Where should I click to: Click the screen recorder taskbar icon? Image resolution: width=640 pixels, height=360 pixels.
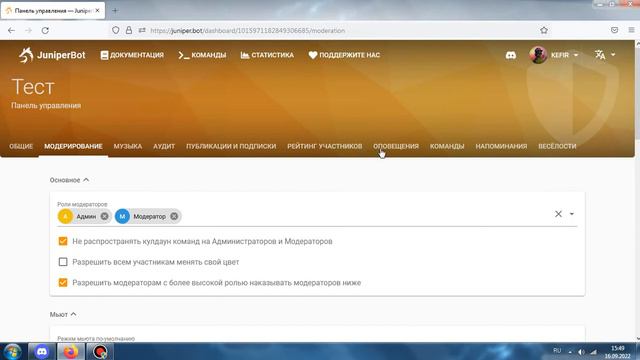click(100, 351)
